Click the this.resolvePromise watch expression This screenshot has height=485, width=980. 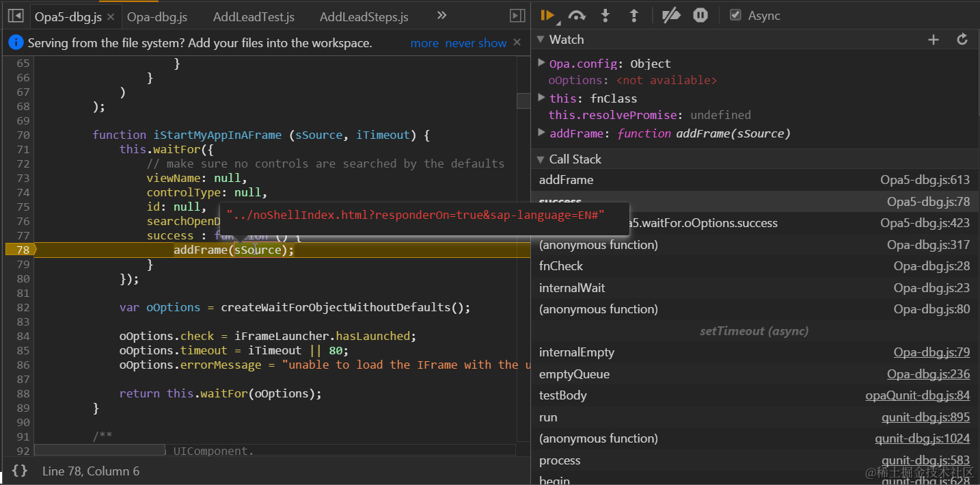coord(649,115)
